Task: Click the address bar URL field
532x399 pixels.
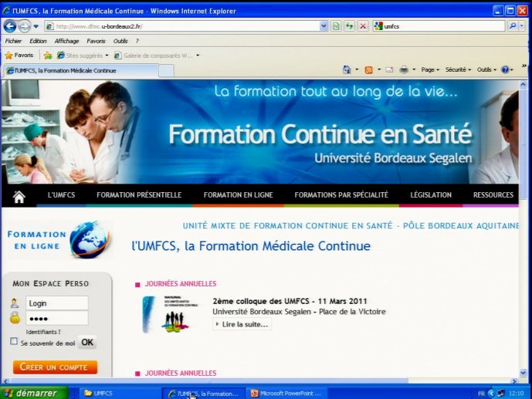Action: 183,26
